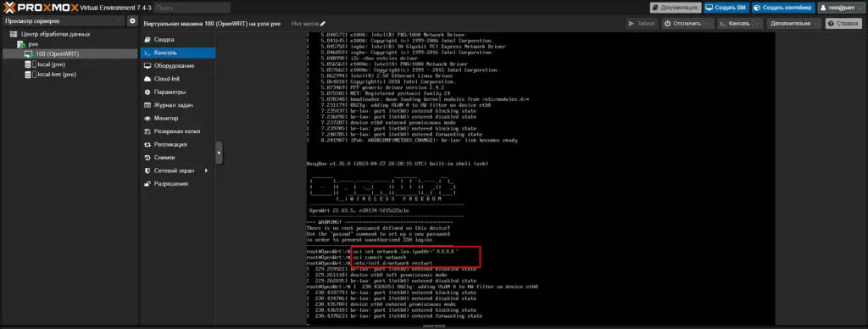Click the Справка help button

843,23
